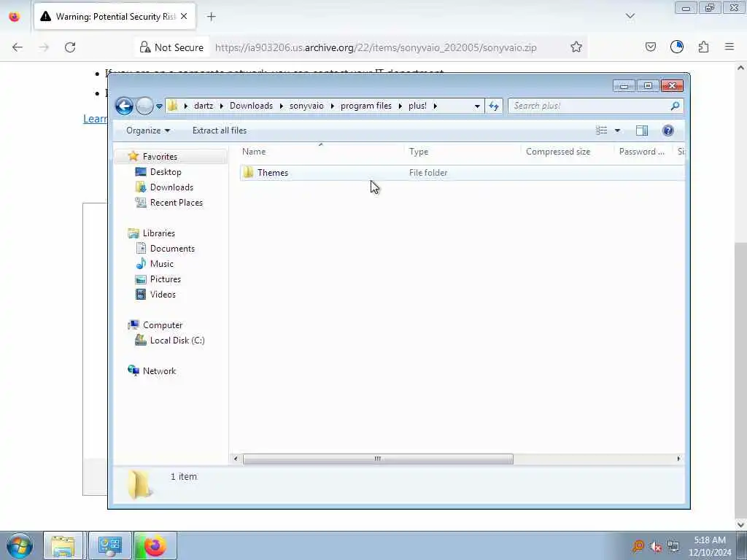Click the Password column header

coord(644,152)
